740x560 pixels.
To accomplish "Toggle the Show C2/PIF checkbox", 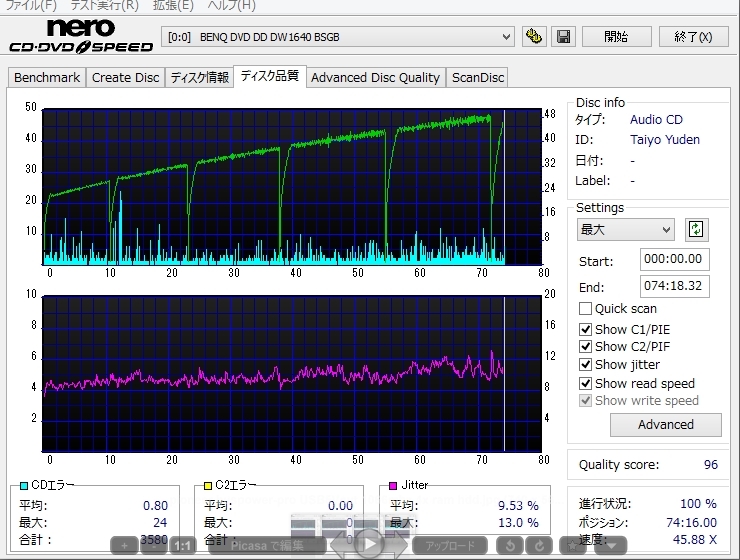I will (x=585, y=346).
